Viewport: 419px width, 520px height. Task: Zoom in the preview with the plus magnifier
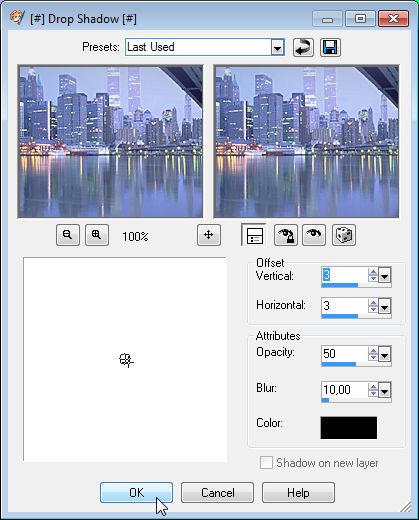[x=97, y=235]
